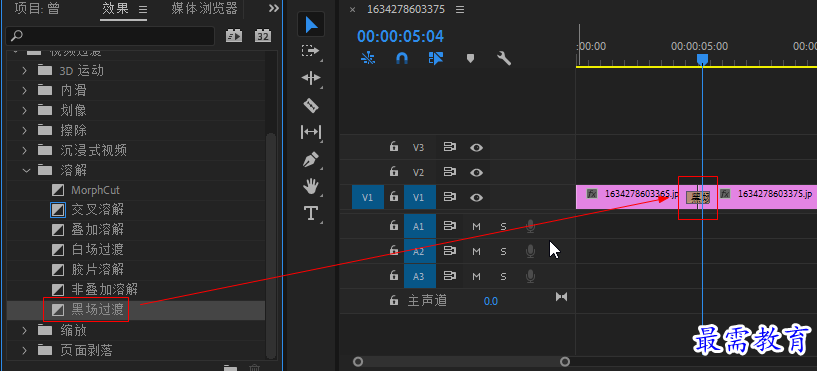Select the Ripple Edit tool
Screen dimensions: 817x371
(311, 78)
